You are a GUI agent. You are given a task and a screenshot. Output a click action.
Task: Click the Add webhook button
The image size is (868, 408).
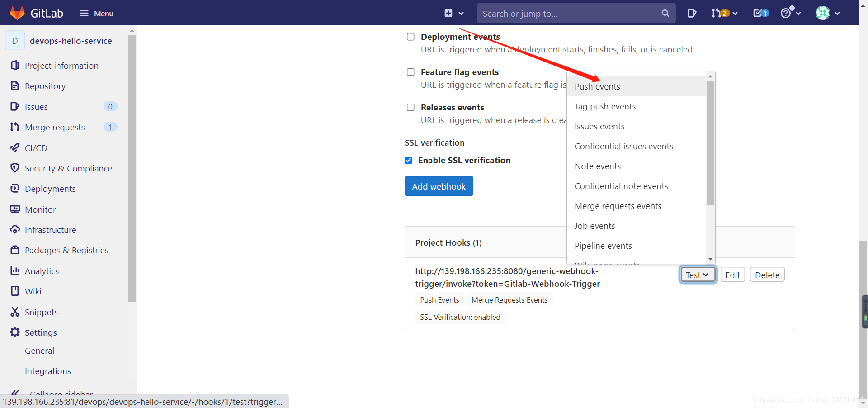point(439,186)
